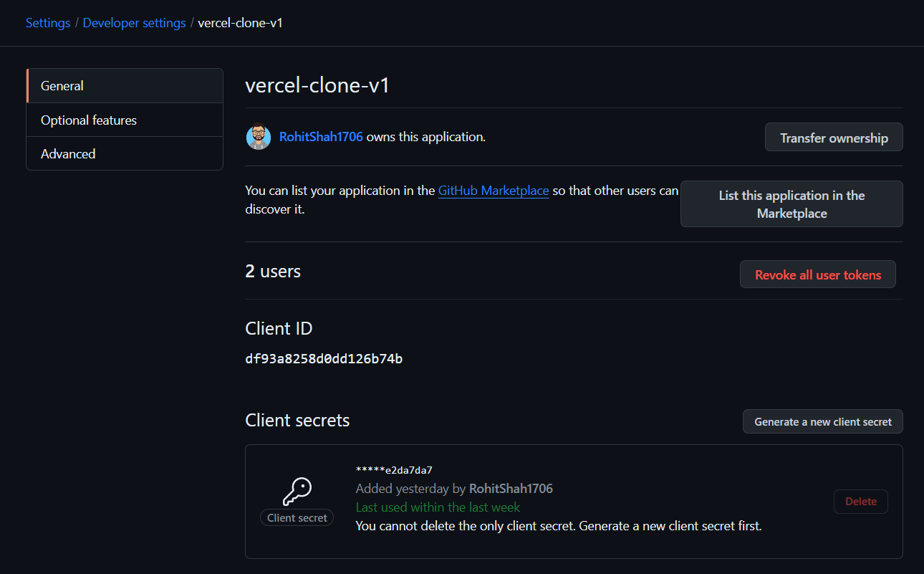Viewport: 924px width, 574px height.
Task: Go to Settings breadcrumb link
Action: pos(48,23)
